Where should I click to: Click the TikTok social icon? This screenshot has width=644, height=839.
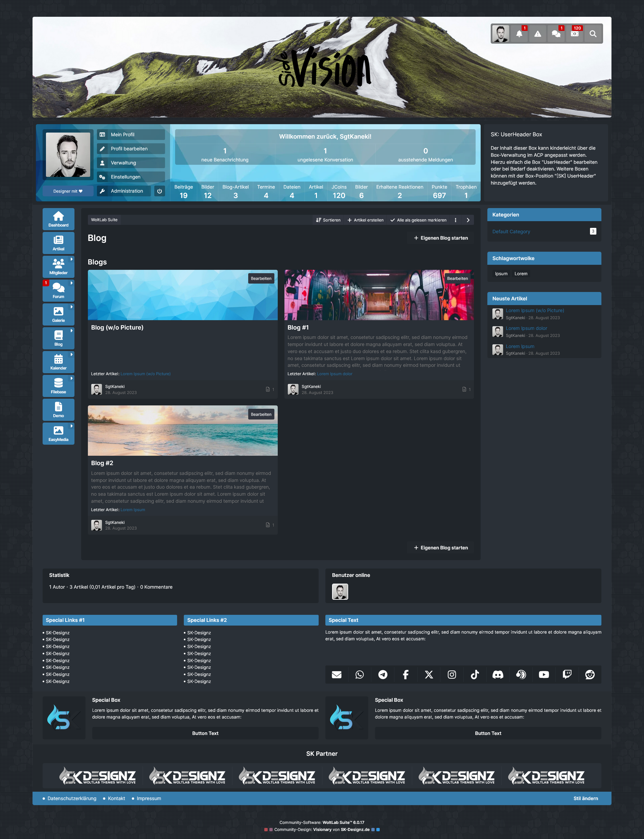475,675
